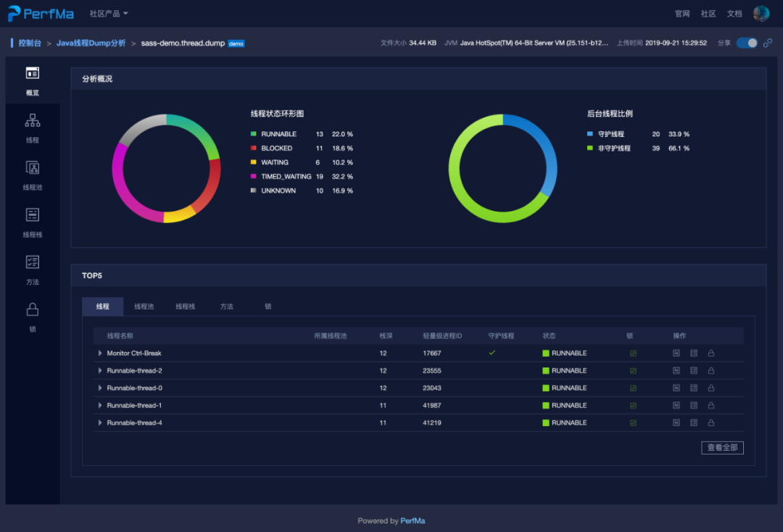Click the lock check icon for Runnable-thread-0
This screenshot has width=783, height=532.
coord(633,388)
